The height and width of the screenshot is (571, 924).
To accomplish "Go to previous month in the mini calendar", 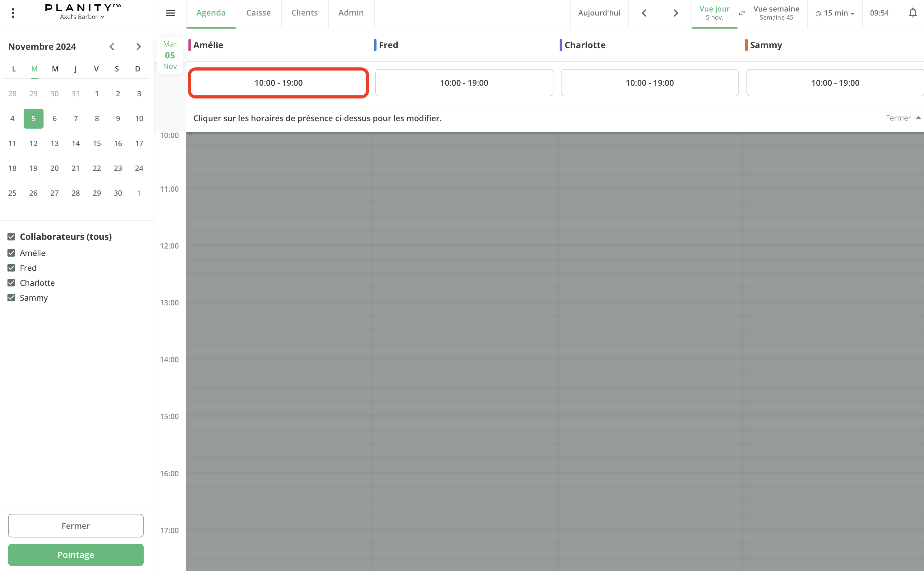I will tap(112, 46).
